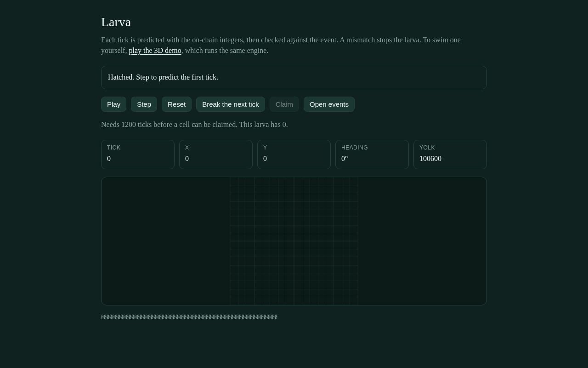Click the center of the grid canvas
This screenshot has height=368, width=588.
tap(294, 241)
